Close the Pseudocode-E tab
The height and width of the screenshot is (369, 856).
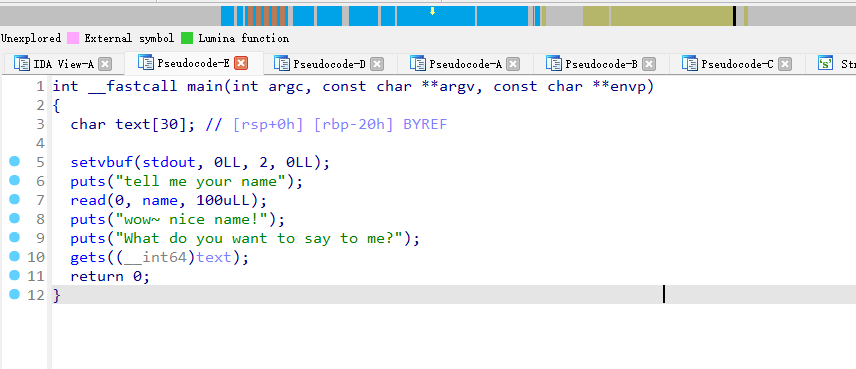pos(241,63)
